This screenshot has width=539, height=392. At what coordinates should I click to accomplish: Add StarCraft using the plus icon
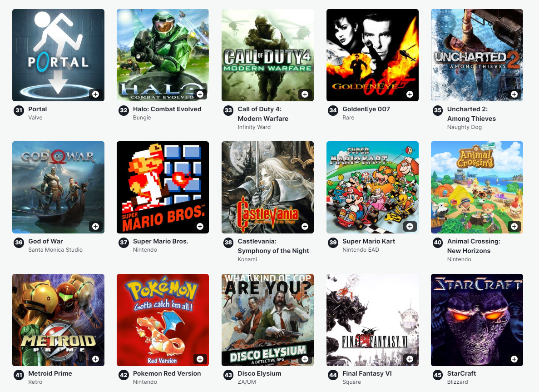(514, 359)
